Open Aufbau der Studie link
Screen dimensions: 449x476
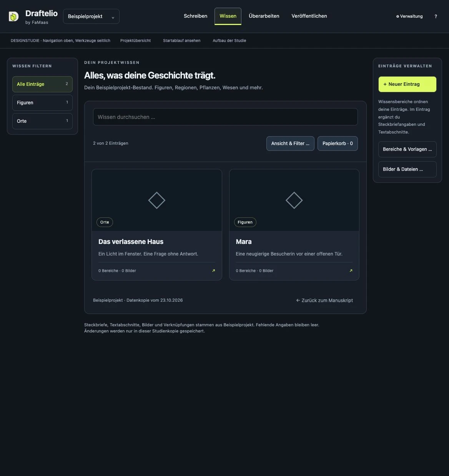229,40
